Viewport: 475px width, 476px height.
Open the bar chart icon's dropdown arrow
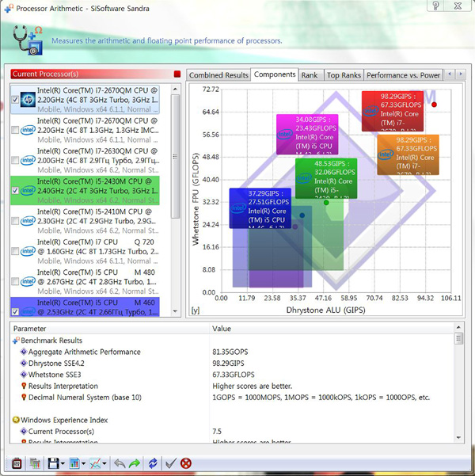(x=83, y=463)
